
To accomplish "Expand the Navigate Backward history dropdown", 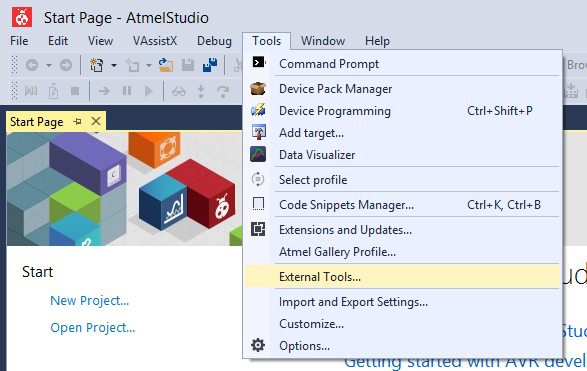I will click(49, 66).
